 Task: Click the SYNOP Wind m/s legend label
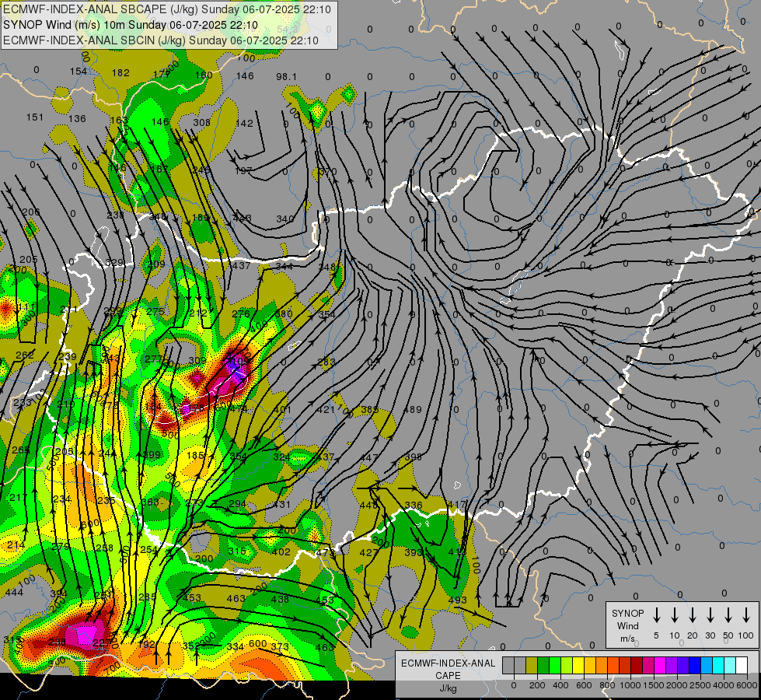[627, 625]
